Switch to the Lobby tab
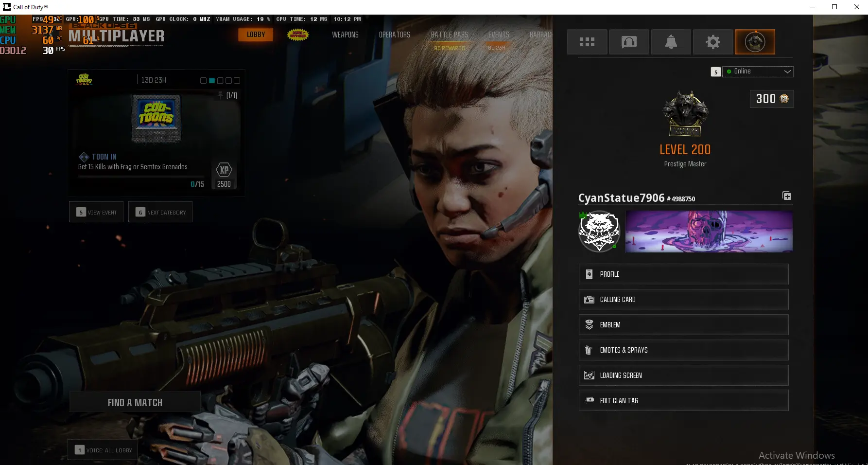This screenshot has width=868, height=465. [x=256, y=35]
